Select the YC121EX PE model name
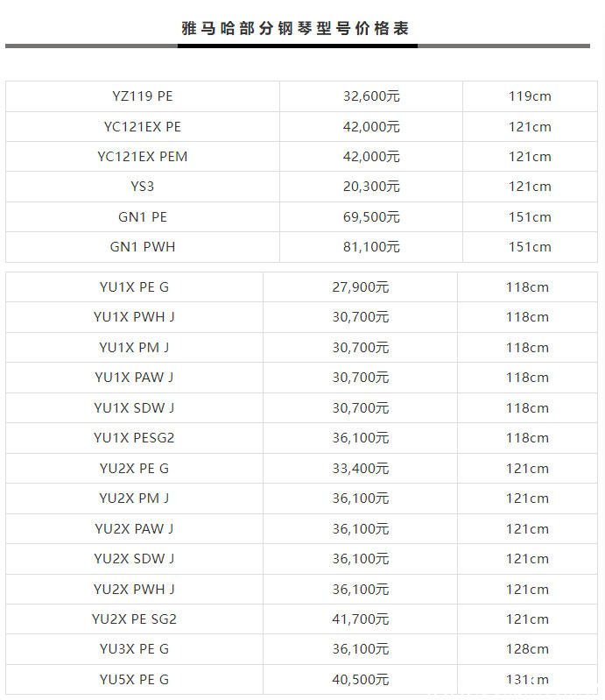Viewport: 605px width, 700px height. tap(143, 127)
